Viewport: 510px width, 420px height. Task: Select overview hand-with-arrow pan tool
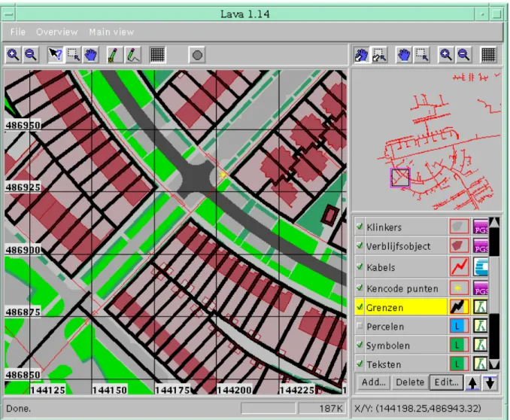[361, 55]
